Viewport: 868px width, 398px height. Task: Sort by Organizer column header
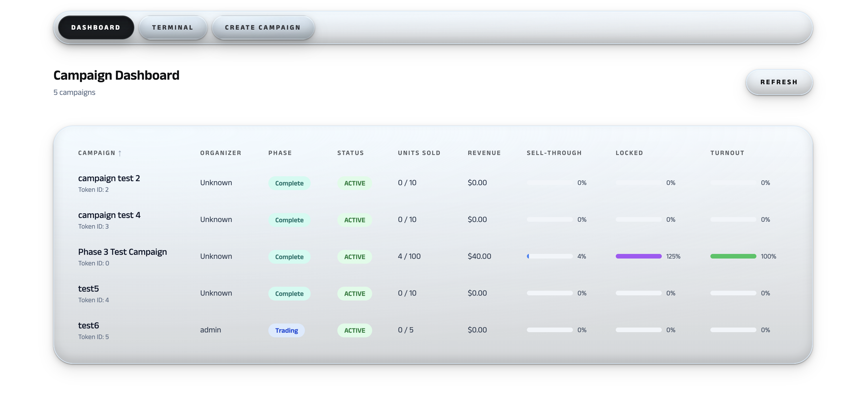tap(221, 153)
